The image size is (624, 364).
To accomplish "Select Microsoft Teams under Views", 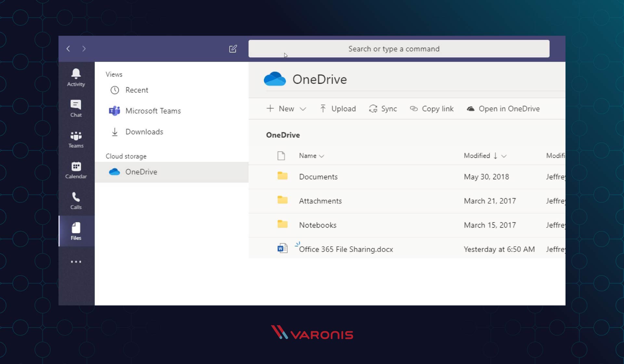I will tap(153, 110).
